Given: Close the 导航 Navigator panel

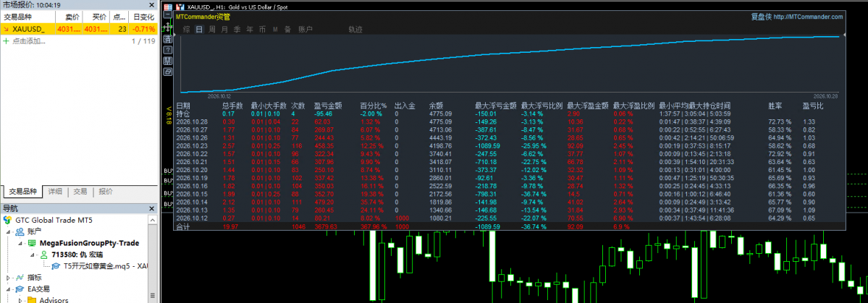Looking at the screenshot, I should 152,208.
